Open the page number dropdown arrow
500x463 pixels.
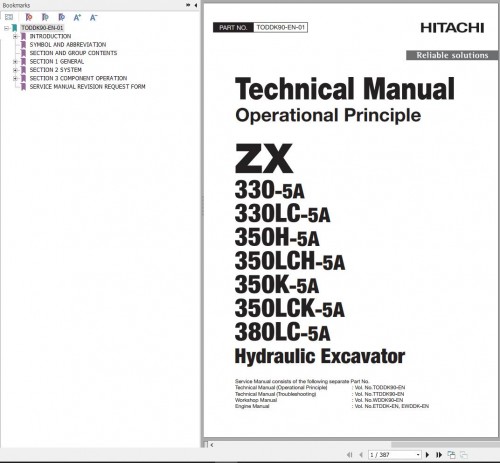(418, 455)
